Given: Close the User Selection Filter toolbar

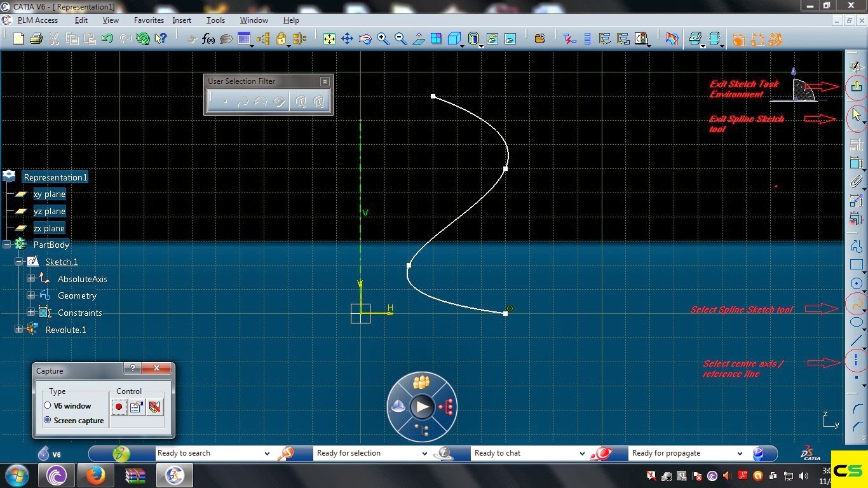Looking at the screenshot, I should tap(325, 81).
